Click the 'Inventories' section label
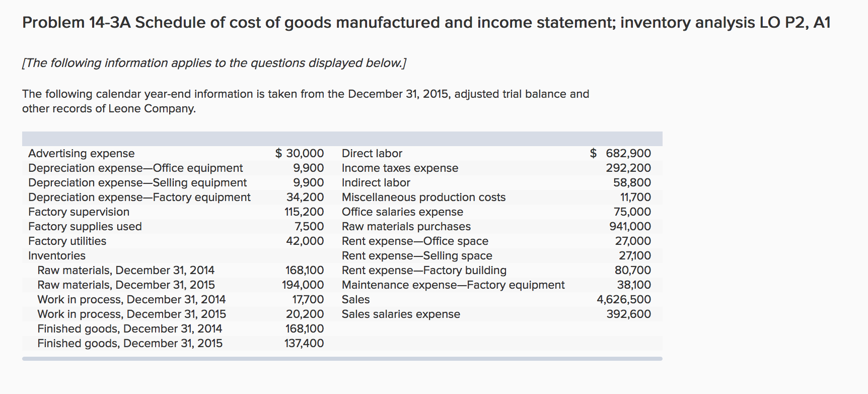Screen dimensions: 868x394 coord(57,255)
